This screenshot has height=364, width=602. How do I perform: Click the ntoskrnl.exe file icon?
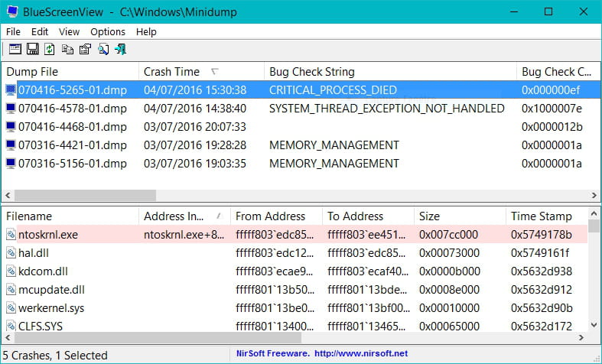[11, 235]
